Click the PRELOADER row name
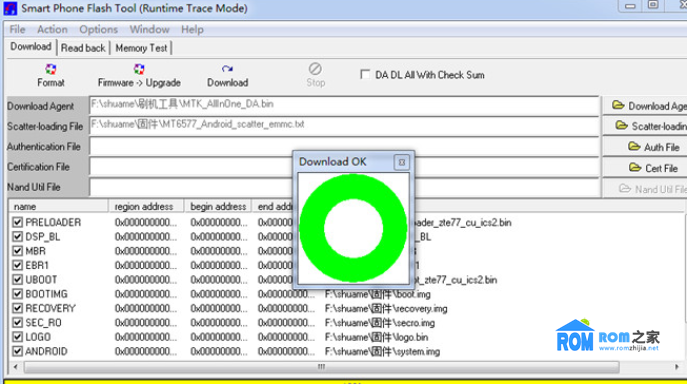 pyautogui.click(x=53, y=222)
